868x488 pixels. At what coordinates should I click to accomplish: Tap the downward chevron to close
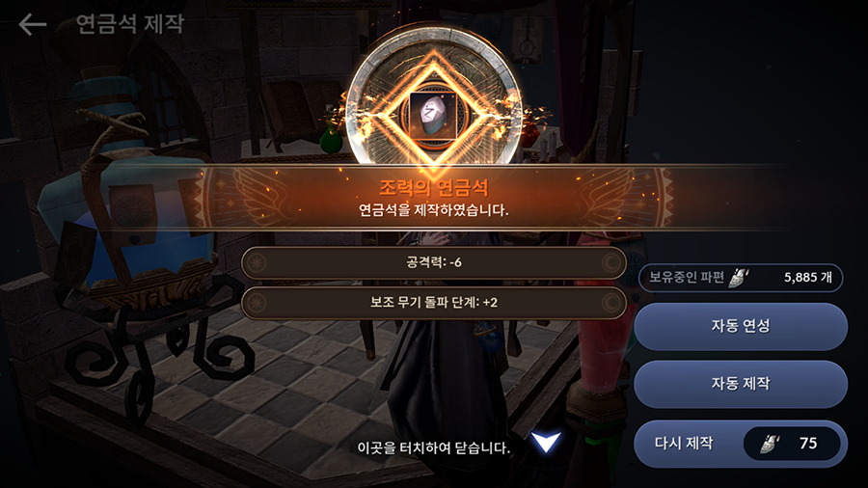[x=546, y=442]
